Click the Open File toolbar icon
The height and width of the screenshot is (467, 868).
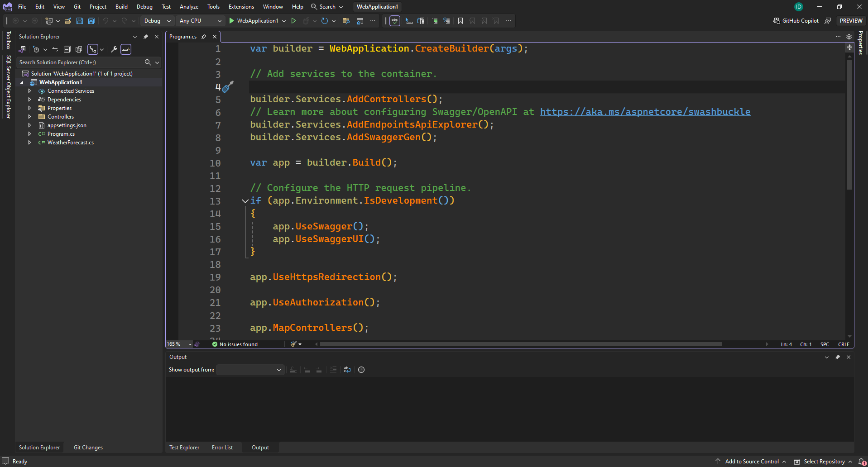tap(68, 21)
